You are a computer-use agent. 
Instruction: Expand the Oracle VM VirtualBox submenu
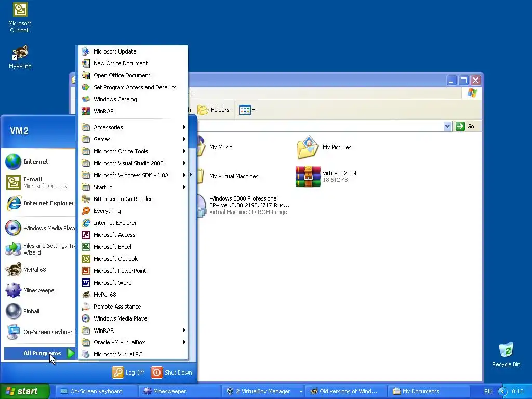[x=133, y=342]
